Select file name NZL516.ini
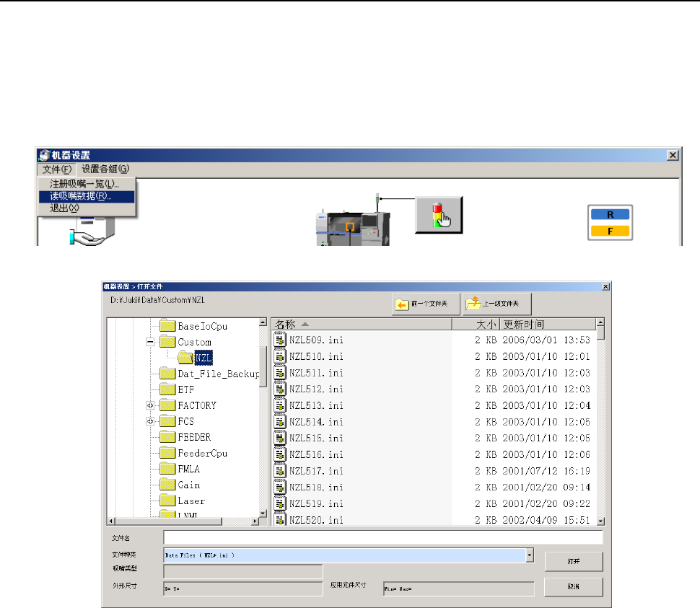This screenshot has height=608, width=700. pyautogui.click(x=316, y=454)
